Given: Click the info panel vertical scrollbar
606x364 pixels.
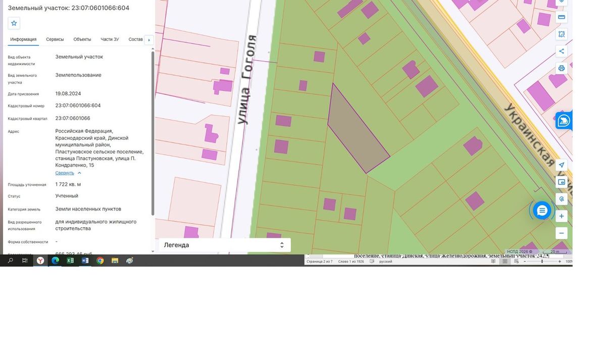Looking at the screenshot, I should [153, 133].
